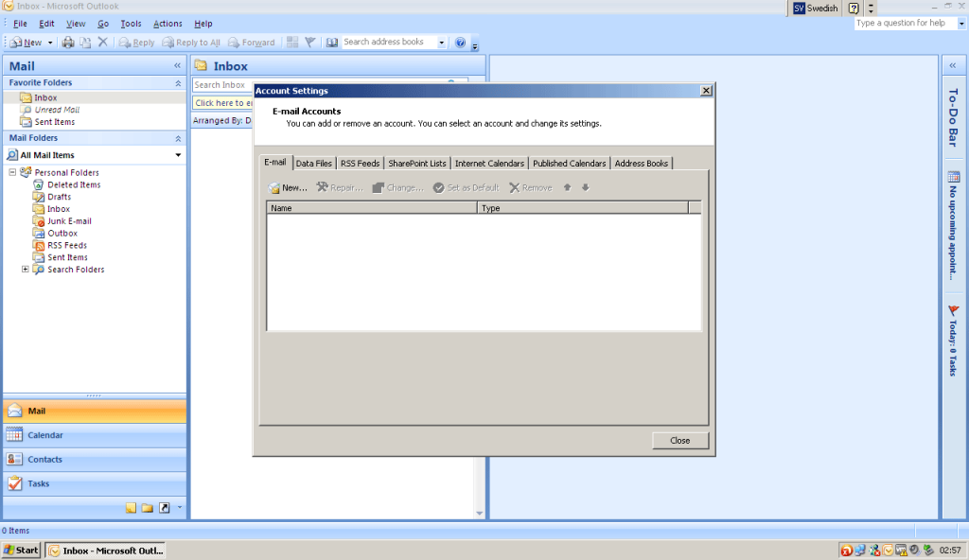Open toolbar options dropdown arrow
This screenshot has height=560, width=969.
(x=475, y=45)
